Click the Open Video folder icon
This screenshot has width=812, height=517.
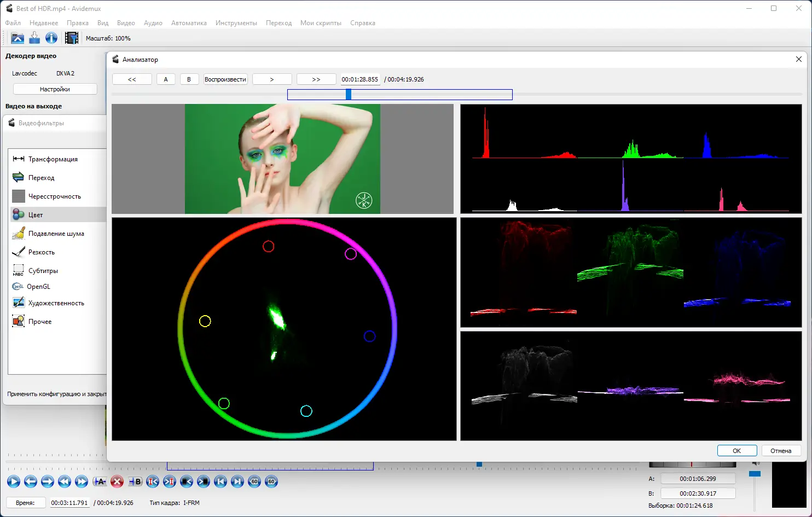[18, 38]
